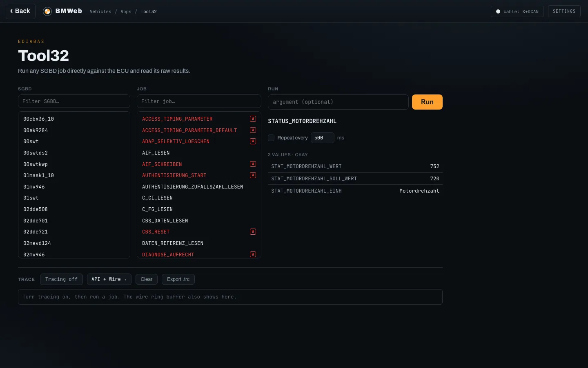Export trace as .trc file

point(178,279)
